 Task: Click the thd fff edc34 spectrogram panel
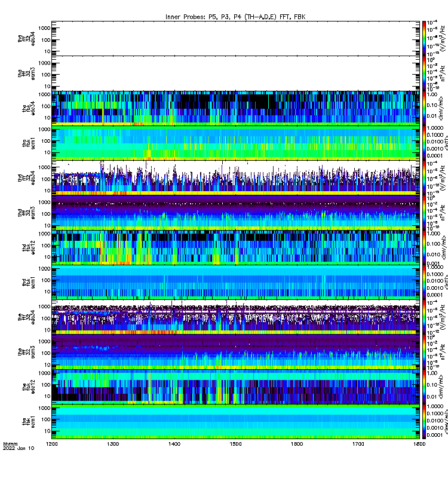(x=235, y=177)
